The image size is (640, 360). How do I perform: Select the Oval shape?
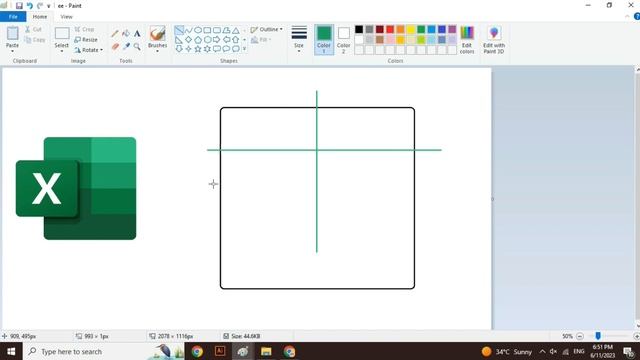click(198, 30)
